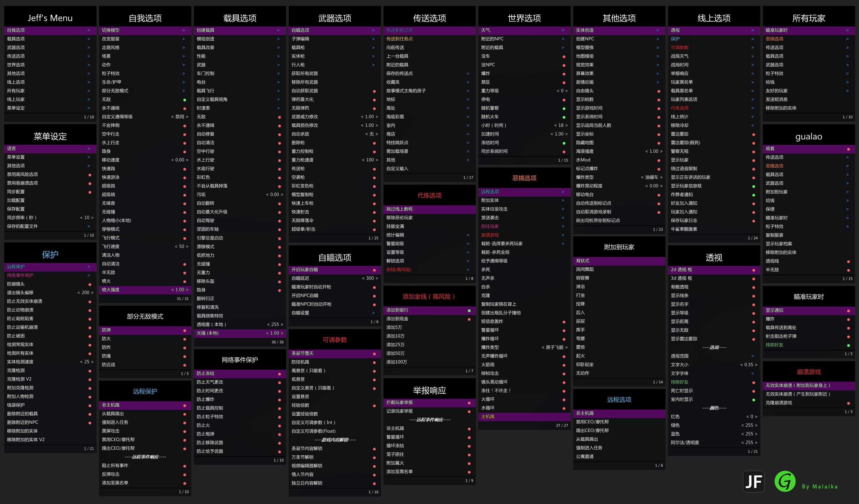
Task: Click the By Malaika credit text
Action: tap(819, 486)
